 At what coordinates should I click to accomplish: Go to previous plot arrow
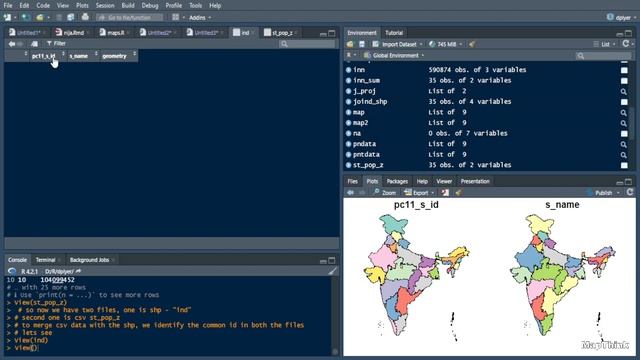coord(350,193)
